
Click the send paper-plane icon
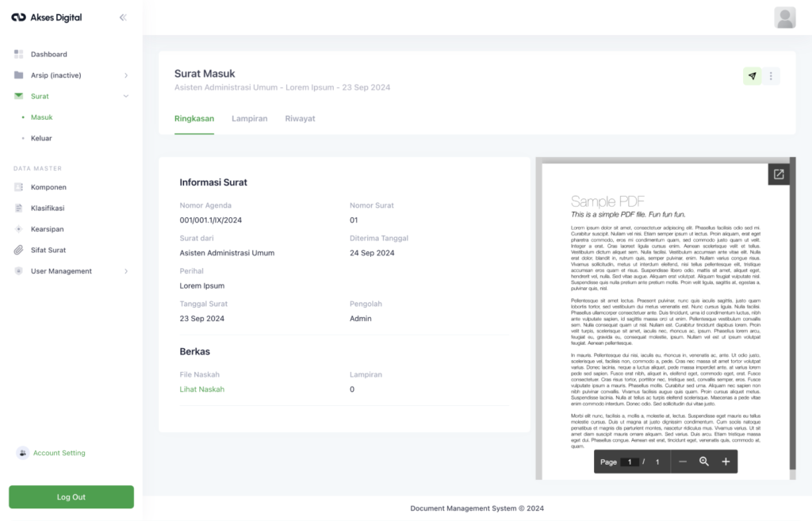(x=752, y=76)
